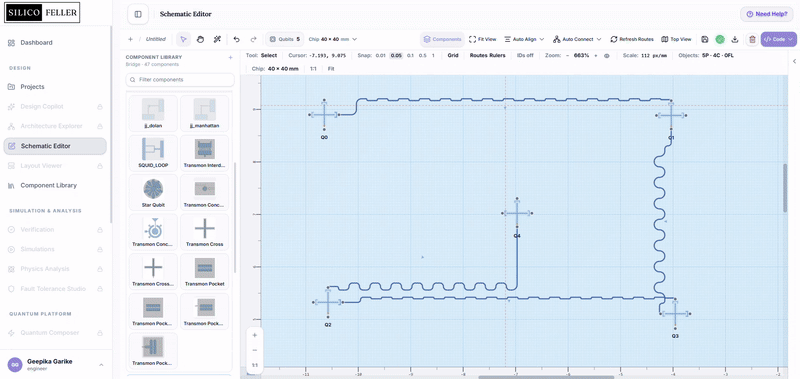Toggle Grid display

coord(453,56)
